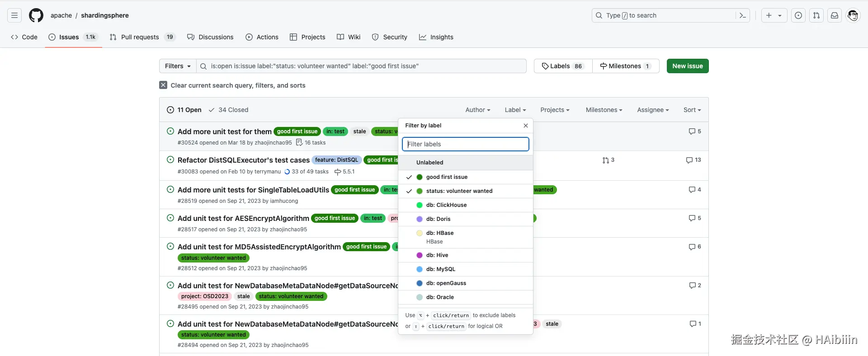This screenshot has width=868, height=356.
Task: Switch to the Code tab
Action: [x=24, y=37]
